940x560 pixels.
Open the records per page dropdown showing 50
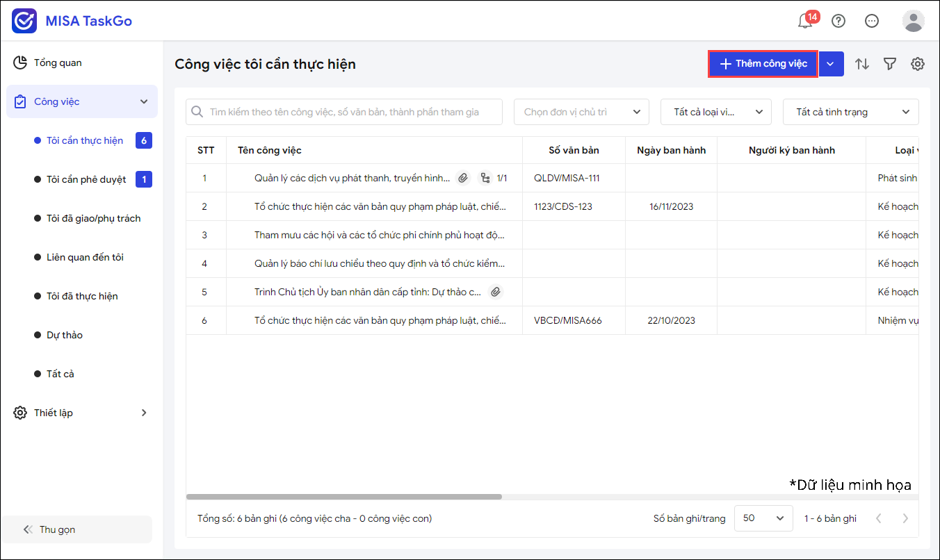coord(763,518)
